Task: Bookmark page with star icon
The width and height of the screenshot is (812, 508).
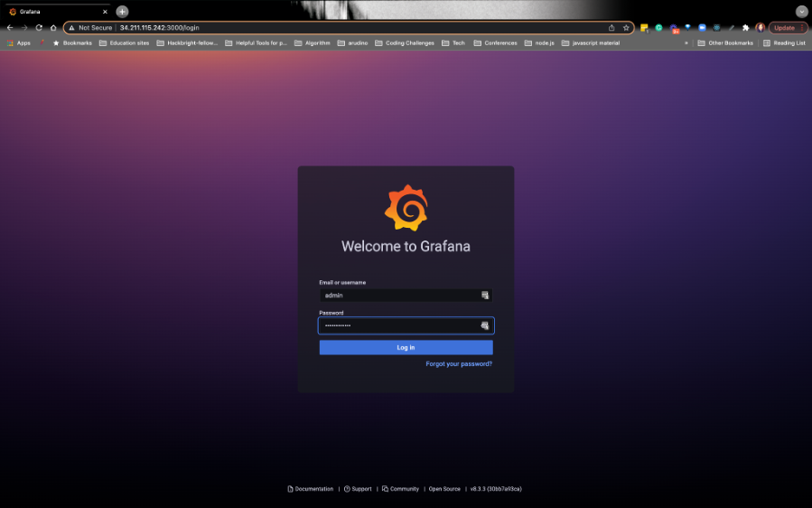Action: click(626, 27)
